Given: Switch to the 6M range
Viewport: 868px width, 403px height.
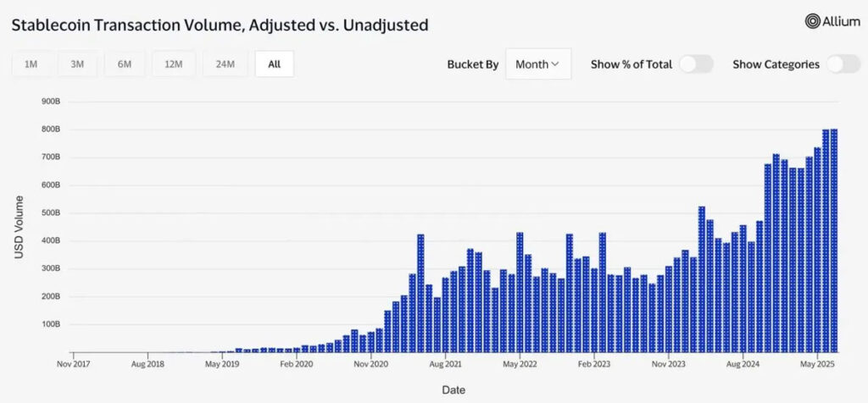Looking at the screenshot, I should (125, 64).
